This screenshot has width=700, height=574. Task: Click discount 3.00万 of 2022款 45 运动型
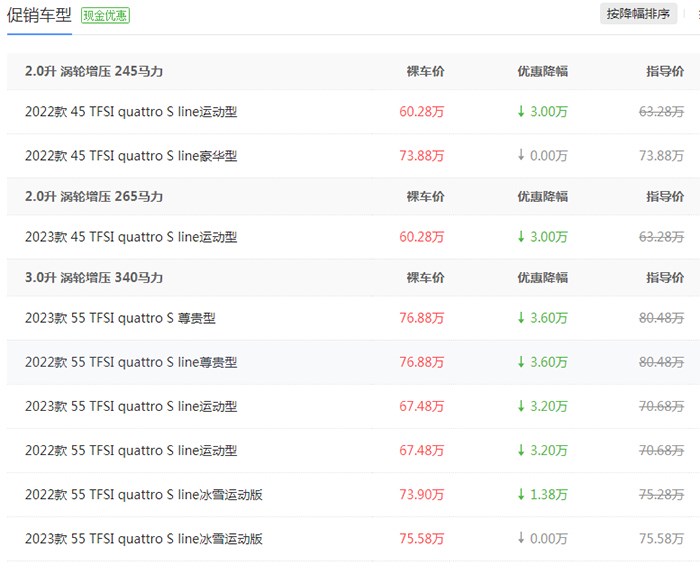tap(542, 112)
